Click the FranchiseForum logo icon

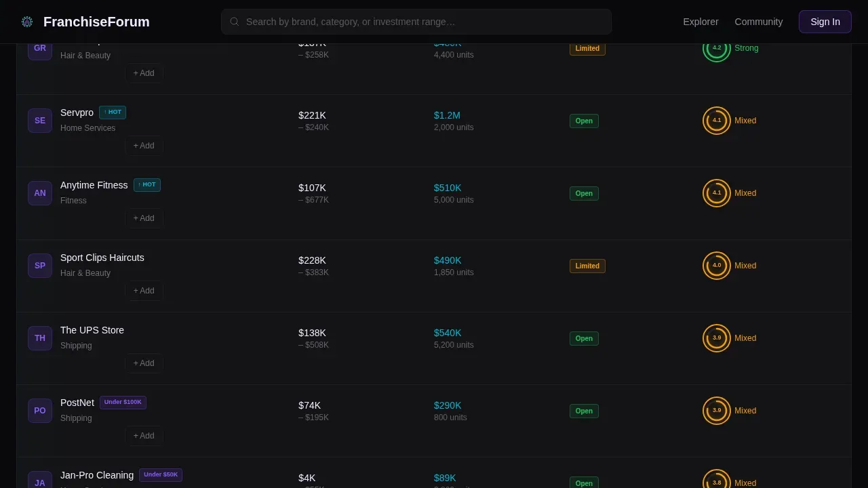point(27,22)
